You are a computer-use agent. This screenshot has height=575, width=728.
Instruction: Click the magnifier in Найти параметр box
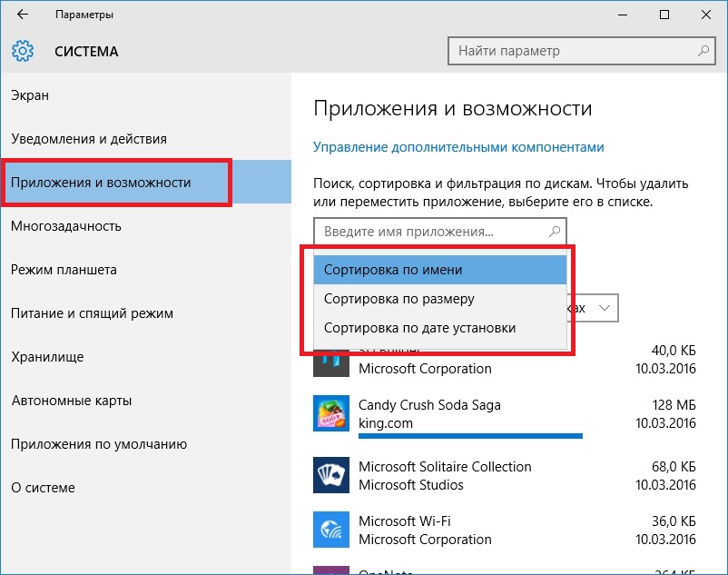703,51
